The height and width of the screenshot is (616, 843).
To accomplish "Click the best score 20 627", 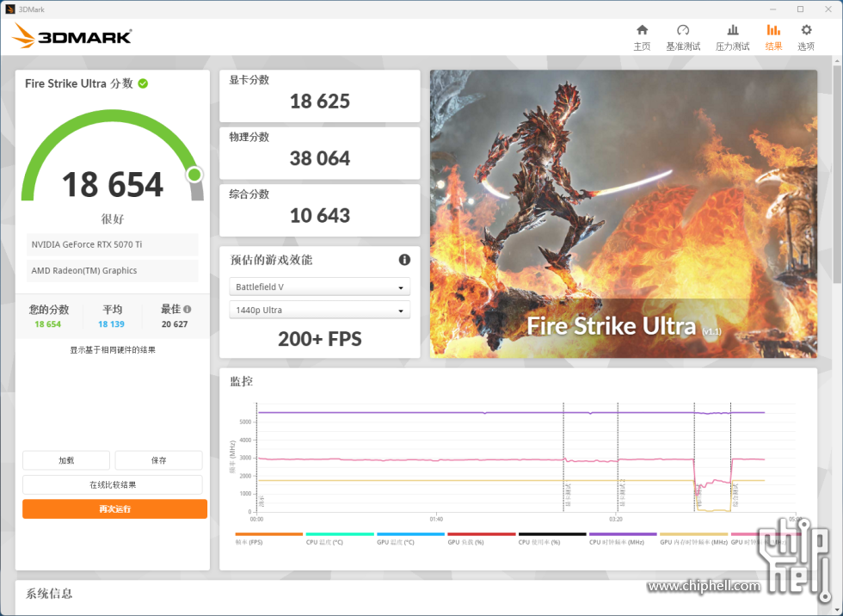I will click(x=175, y=324).
